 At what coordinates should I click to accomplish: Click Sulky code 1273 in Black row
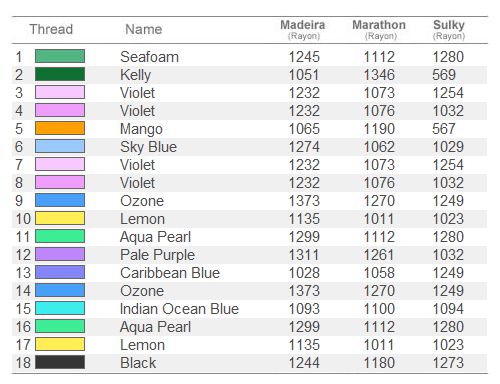point(448,363)
